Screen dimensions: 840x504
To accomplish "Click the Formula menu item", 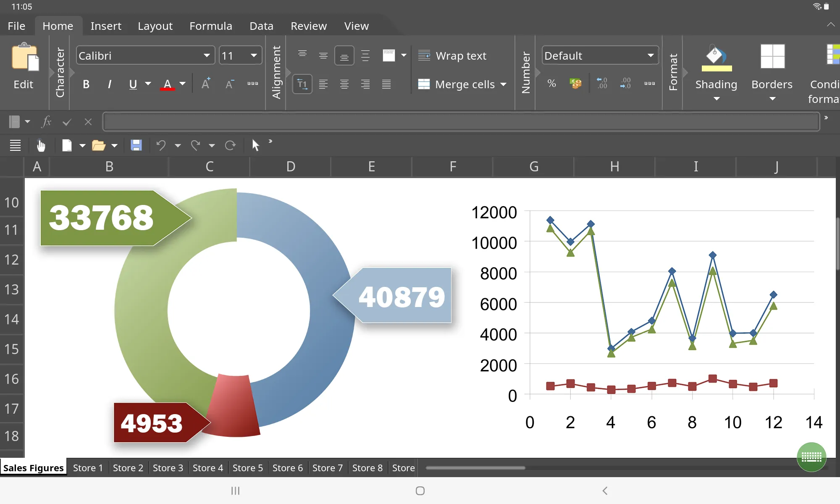I will point(210,26).
